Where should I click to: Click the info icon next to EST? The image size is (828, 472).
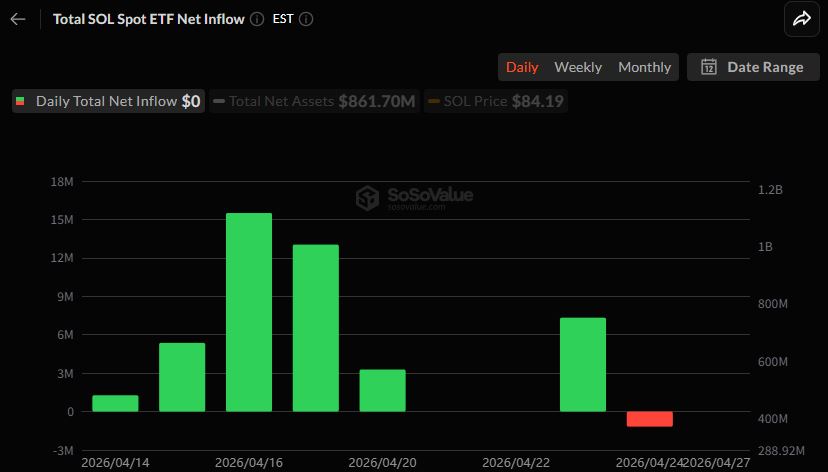(x=306, y=19)
